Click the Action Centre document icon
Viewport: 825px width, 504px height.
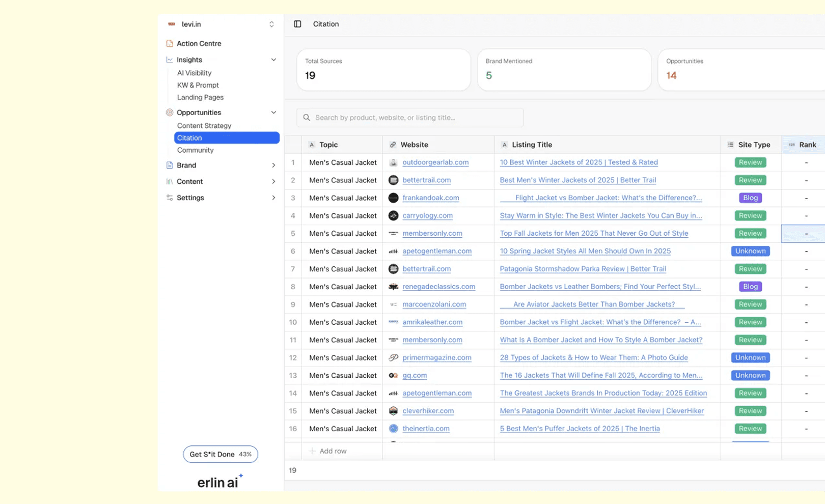[170, 43]
